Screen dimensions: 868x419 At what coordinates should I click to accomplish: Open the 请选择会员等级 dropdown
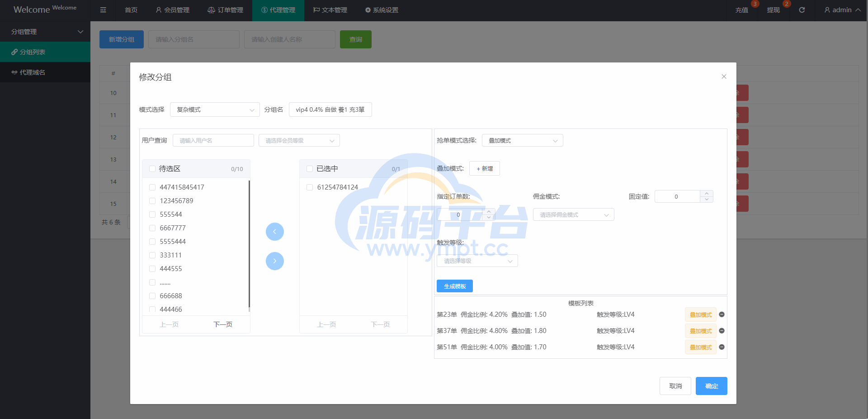[x=299, y=140]
